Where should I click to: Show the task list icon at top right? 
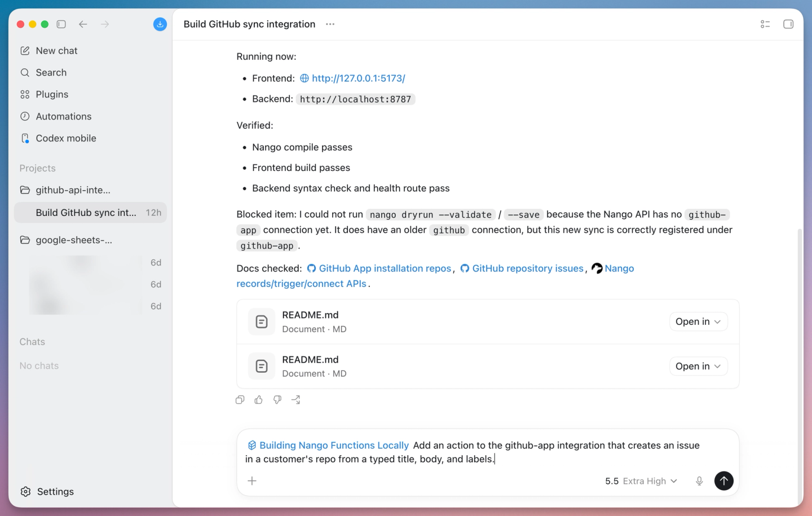click(765, 24)
